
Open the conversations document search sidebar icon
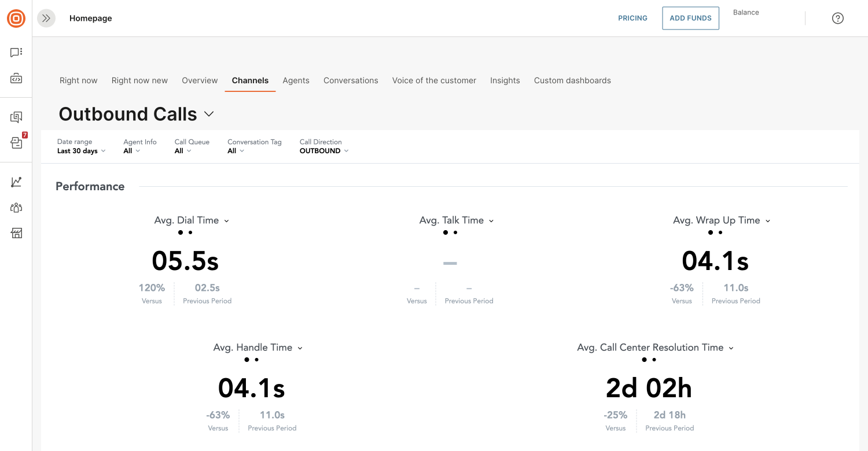coord(16,117)
